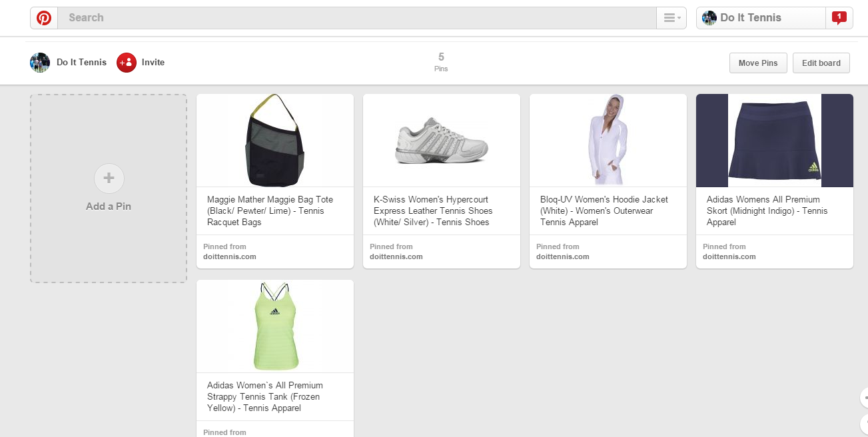Screen dimensions: 868x437
Task: Follow doittennis.com link under Adidas skort pin
Action: click(729, 256)
